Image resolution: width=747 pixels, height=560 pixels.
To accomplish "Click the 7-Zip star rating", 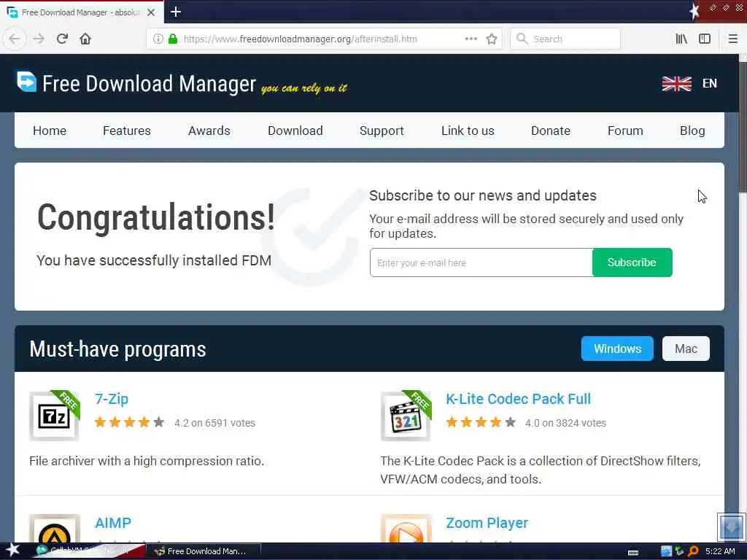I will click(129, 422).
